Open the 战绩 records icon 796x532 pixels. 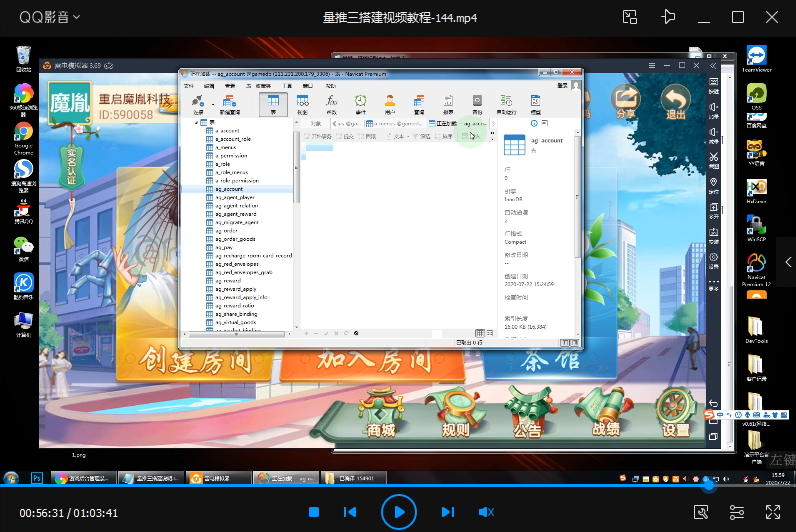[605, 413]
